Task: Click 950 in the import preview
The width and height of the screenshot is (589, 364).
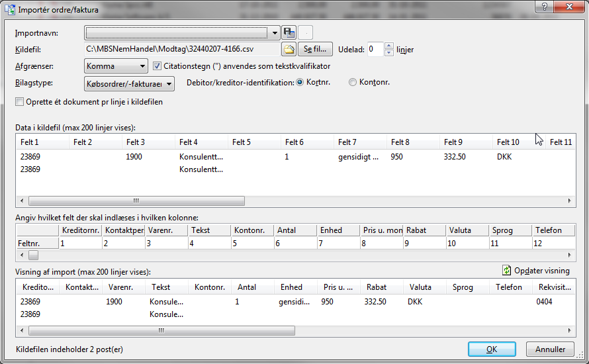Action: [x=327, y=302]
